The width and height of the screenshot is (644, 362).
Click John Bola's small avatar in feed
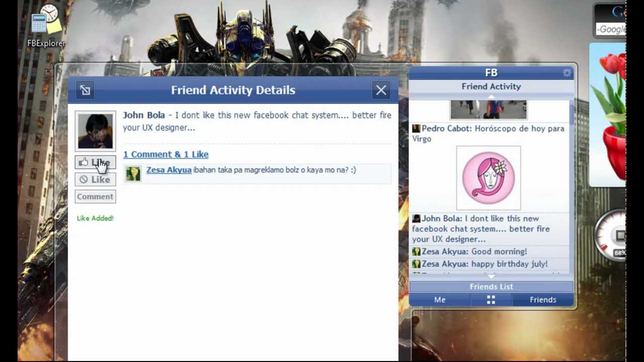coord(416,219)
